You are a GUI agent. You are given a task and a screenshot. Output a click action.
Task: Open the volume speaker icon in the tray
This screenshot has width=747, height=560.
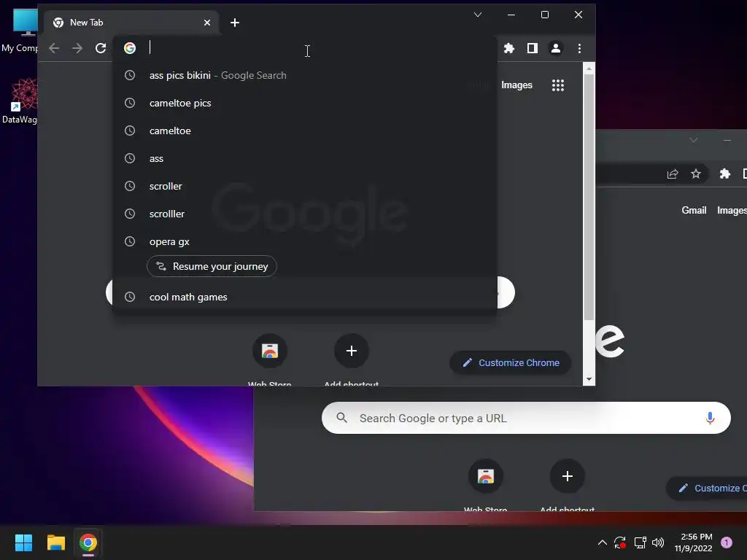(x=658, y=542)
